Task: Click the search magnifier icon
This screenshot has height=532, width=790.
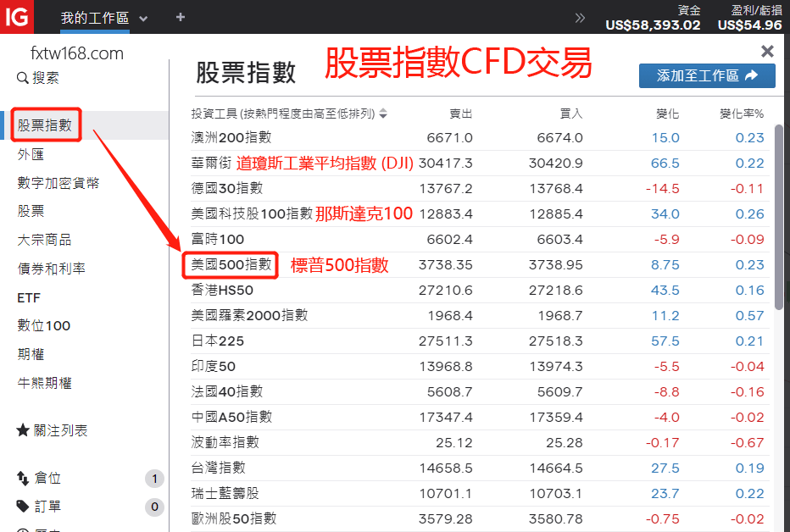Action: [x=22, y=78]
